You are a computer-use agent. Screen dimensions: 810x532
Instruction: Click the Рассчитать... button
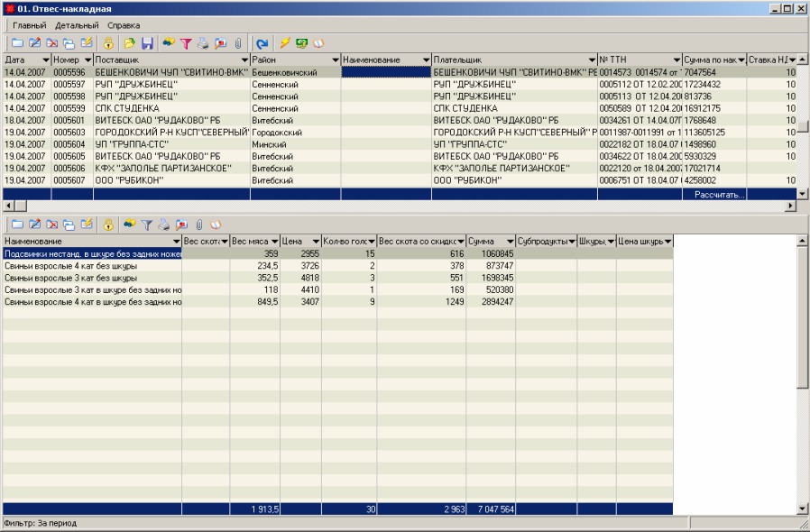pyautogui.click(x=719, y=194)
